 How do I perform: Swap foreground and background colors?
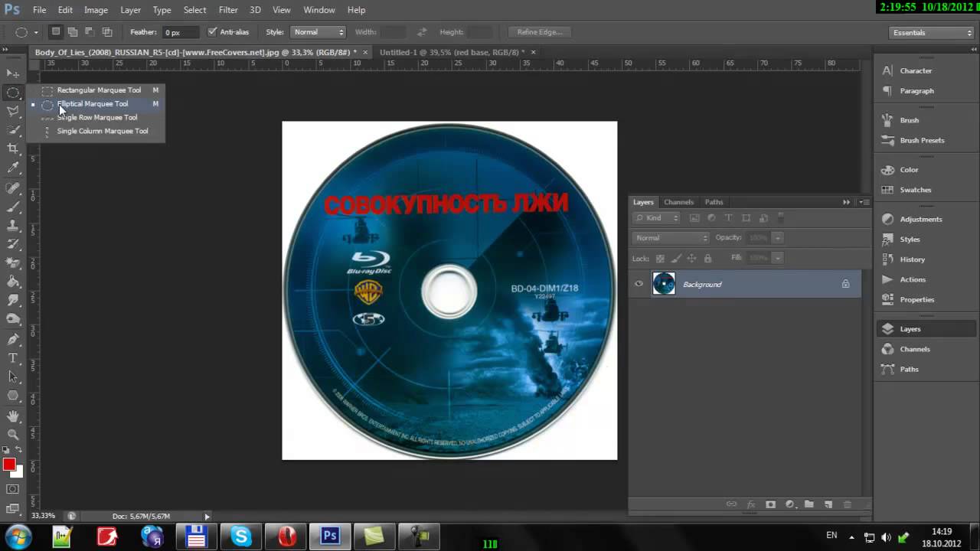pyautogui.click(x=20, y=450)
